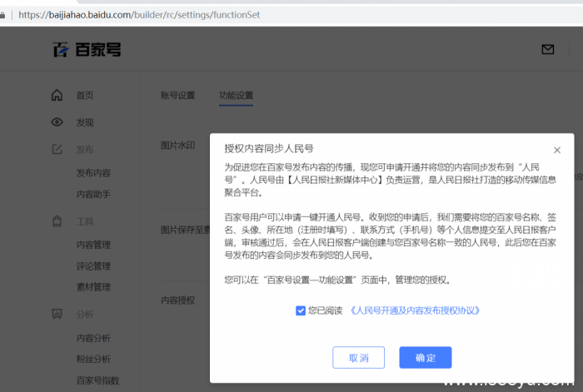Screen dimensions: 583x392
Task: Click the Baijiahao logo
Action: [87, 49]
